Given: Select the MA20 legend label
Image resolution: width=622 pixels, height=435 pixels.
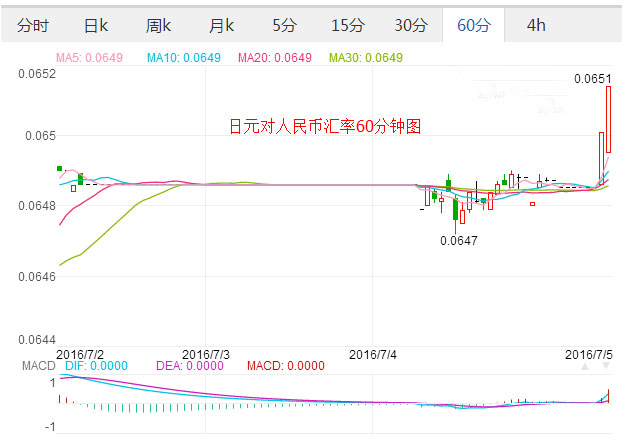Looking at the screenshot, I should tap(275, 57).
